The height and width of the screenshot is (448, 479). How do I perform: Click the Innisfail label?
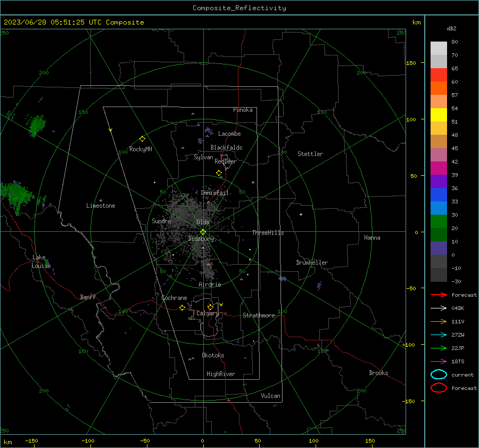tap(214, 193)
